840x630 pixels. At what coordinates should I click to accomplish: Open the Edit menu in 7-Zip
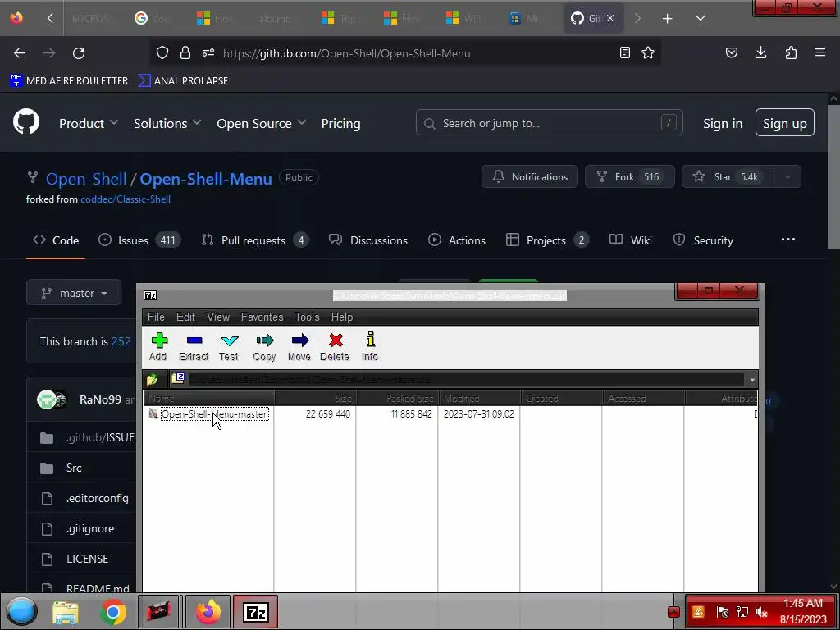click(x=185, y=317)
